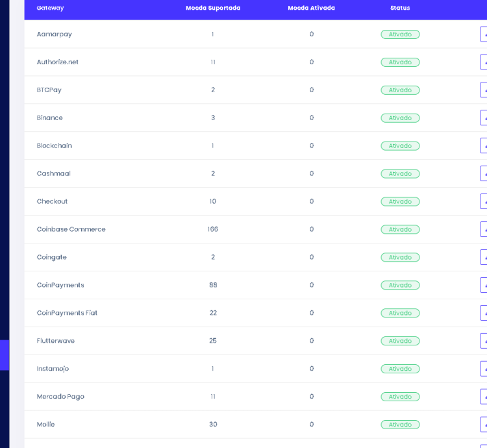Image resolution: width=487 pixels, height=448 pixels.
Task: Click supported currency count 22 for CoinPayments Fiat
Action: coord(213,313)
